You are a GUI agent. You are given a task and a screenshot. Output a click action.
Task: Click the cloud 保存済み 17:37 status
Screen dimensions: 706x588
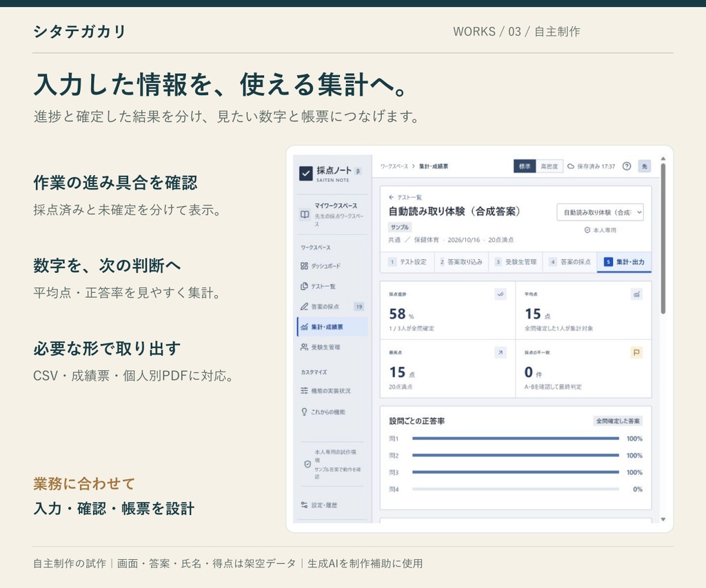(x=591, y=167)
